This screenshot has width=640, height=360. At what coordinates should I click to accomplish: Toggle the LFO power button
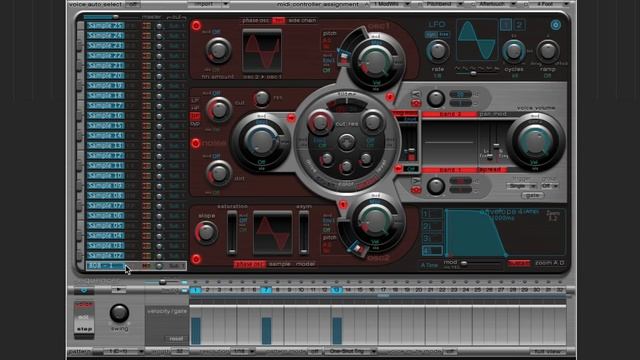click(556, 25)
